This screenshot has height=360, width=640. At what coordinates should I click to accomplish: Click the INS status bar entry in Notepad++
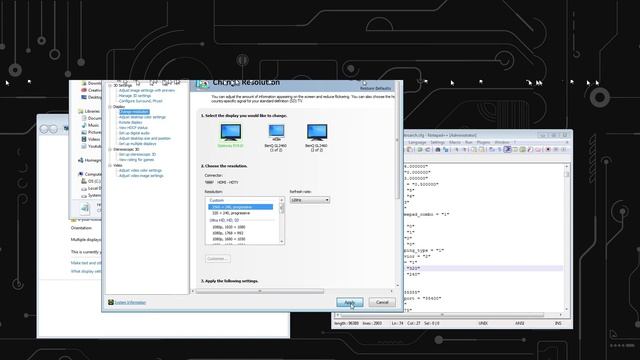[558, 323]
